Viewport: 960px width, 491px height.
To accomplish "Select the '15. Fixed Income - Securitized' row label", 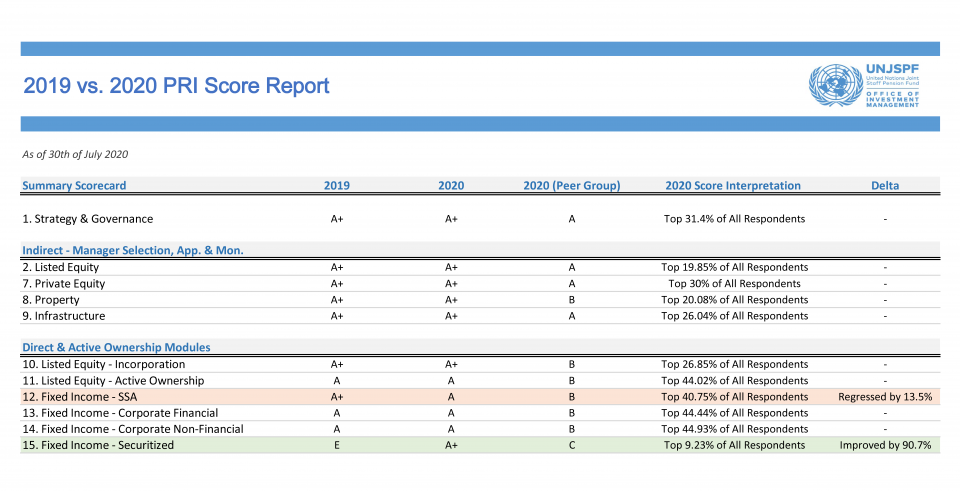I will point(98,445).
